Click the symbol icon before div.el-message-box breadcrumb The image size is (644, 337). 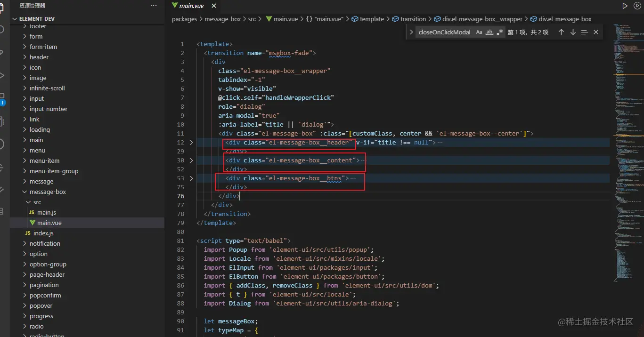(x=534, y=19)
